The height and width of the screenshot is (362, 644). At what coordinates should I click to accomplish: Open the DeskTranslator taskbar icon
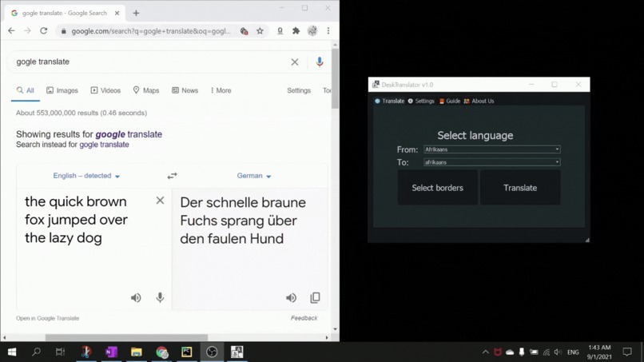click(237, 352)
